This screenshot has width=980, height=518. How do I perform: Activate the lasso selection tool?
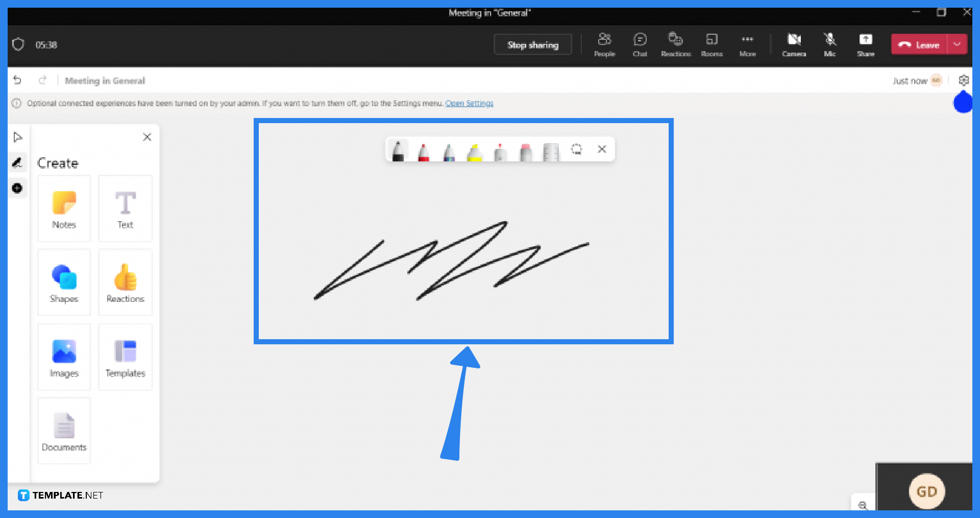click(x=577, y=150)
